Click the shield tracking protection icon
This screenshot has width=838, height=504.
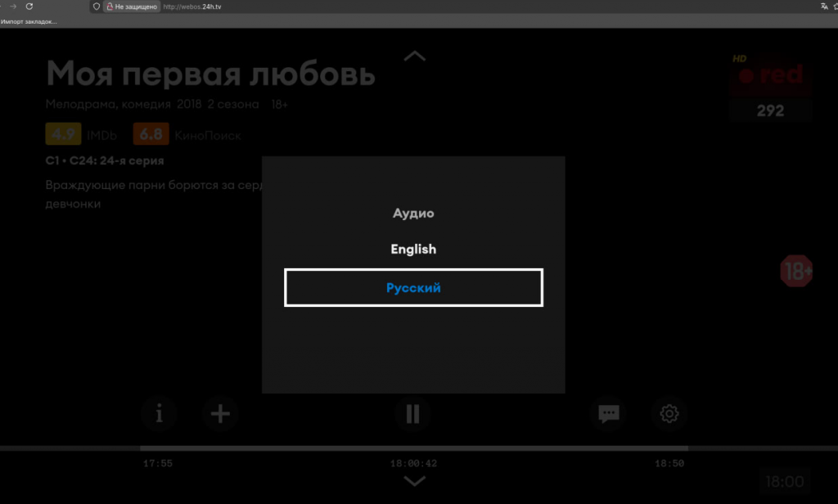coord(97,7)
